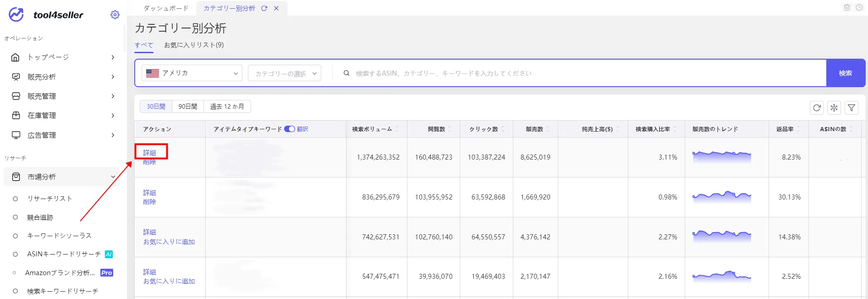Click the 市場分析 bag icon
Viewport: 868px width, 299px height.
pyautogui.click(x=16, y=177)
